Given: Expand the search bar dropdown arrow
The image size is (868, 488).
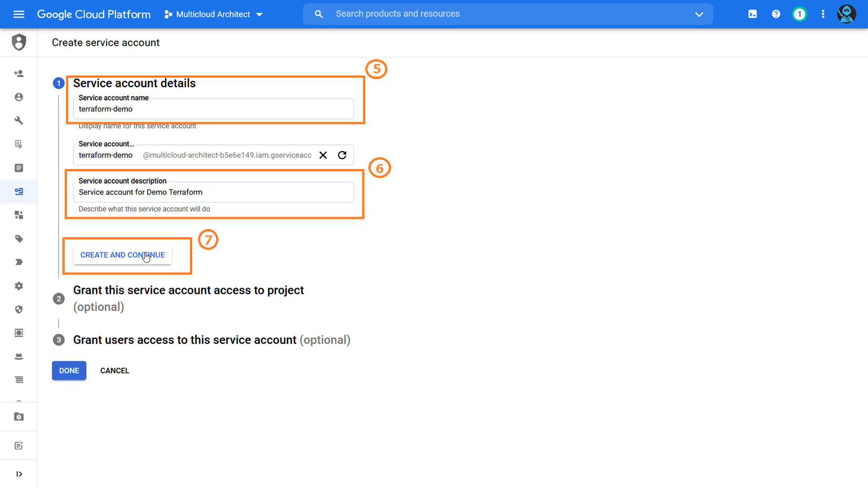Looking at the screenshot, I should tap(699, 14).
